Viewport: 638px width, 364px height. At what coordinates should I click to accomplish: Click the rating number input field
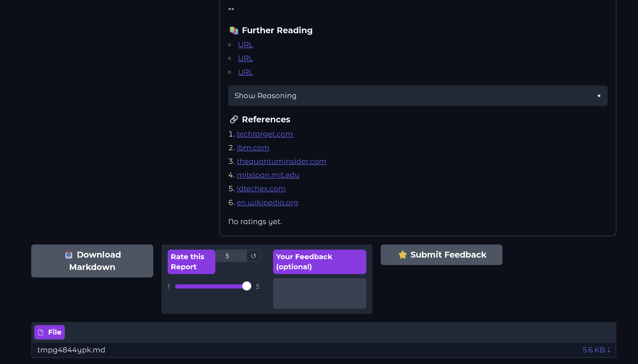pyautogui.click(x=231, y=256)
